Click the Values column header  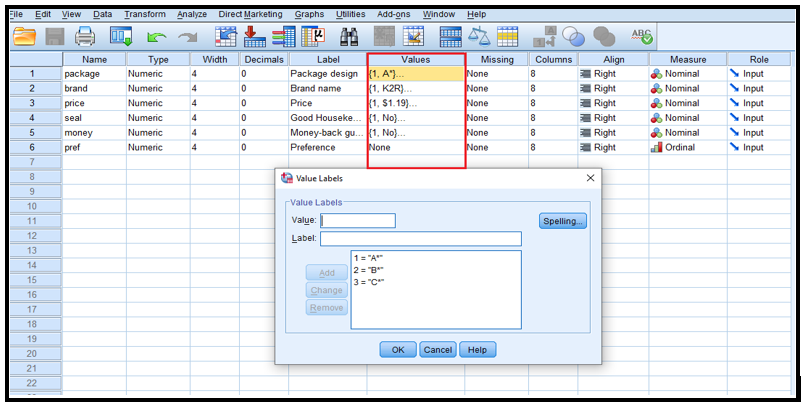pos(415,59)
